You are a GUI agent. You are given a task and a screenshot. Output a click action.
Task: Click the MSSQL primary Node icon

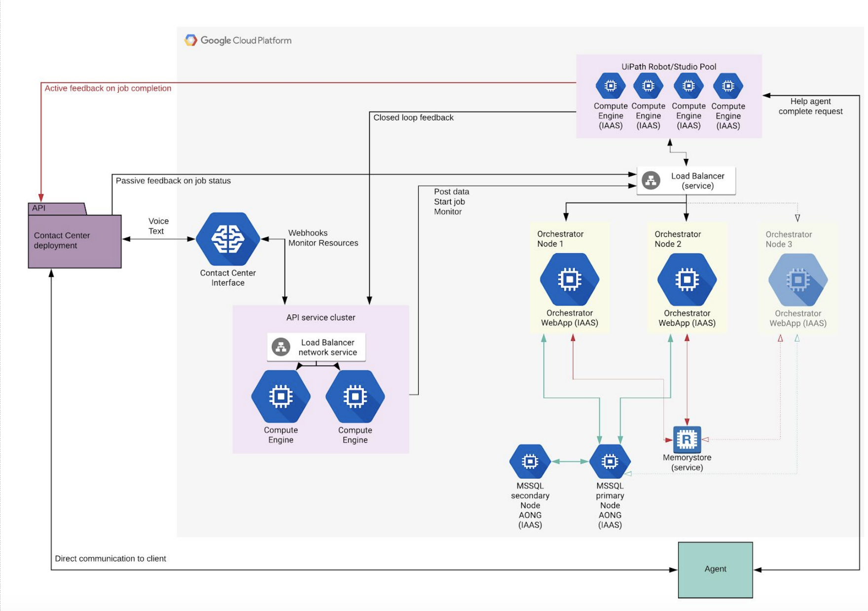click(610, 461)
